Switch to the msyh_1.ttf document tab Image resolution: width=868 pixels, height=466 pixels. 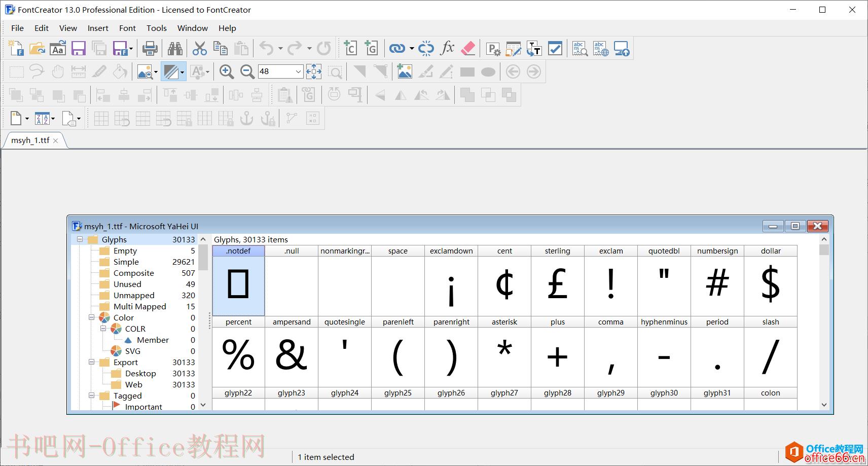(x=30, y=140)
